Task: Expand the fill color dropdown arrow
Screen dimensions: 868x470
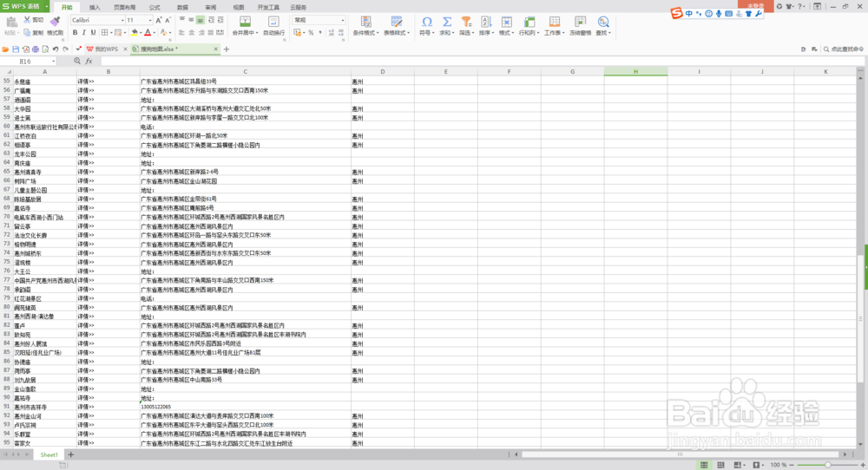Action: [x=141, y=33]
